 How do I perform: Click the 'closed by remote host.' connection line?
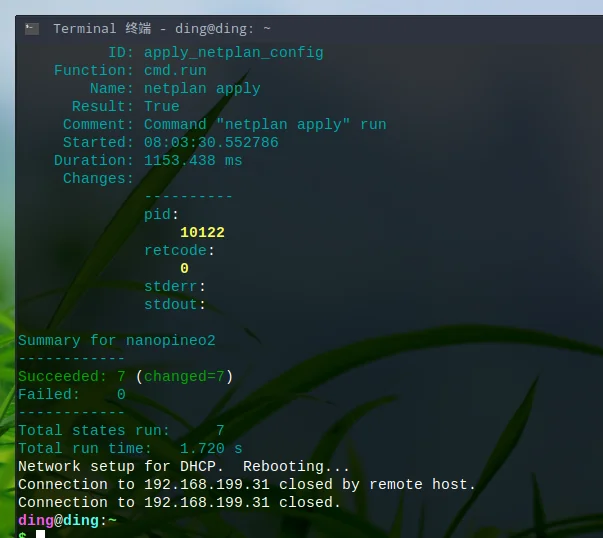click(x=247, y=485)
